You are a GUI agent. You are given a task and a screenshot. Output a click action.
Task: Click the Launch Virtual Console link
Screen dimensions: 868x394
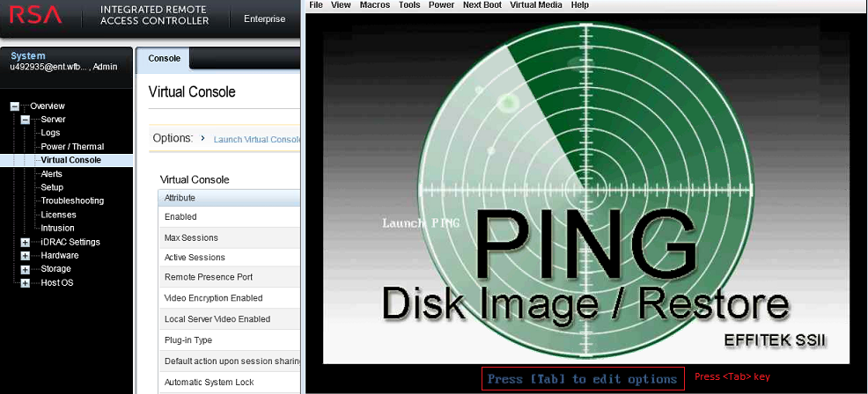click(x=257, y=140)
